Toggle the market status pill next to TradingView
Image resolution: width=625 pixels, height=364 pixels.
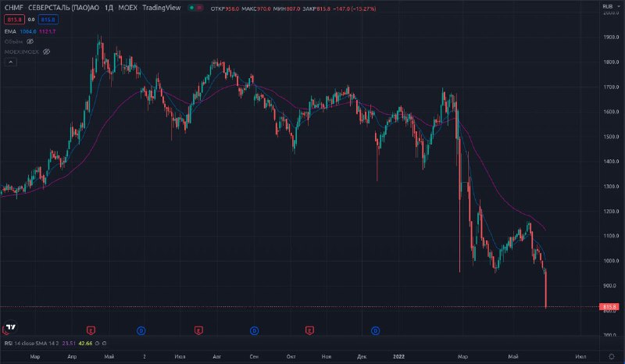(x=195, y=8)
